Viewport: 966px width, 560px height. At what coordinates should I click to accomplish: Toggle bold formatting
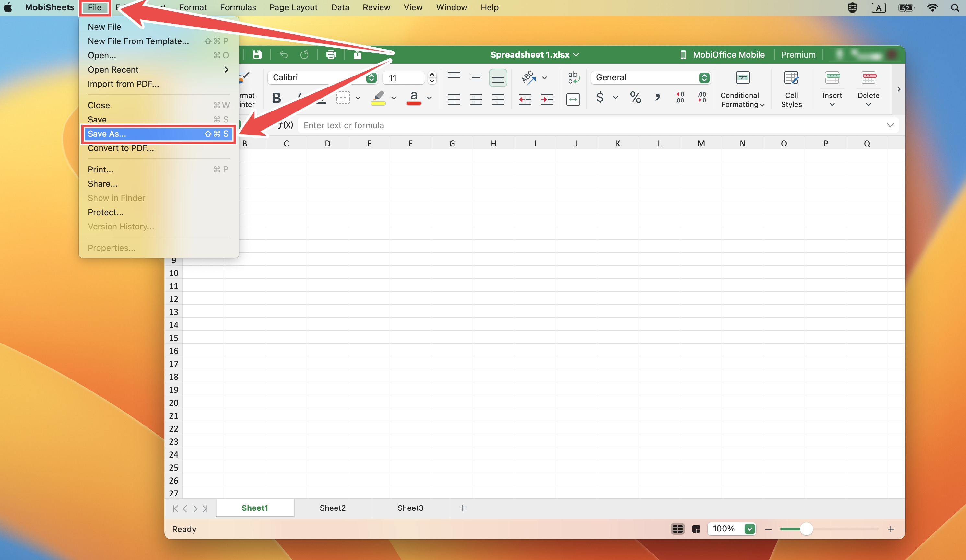276,98
